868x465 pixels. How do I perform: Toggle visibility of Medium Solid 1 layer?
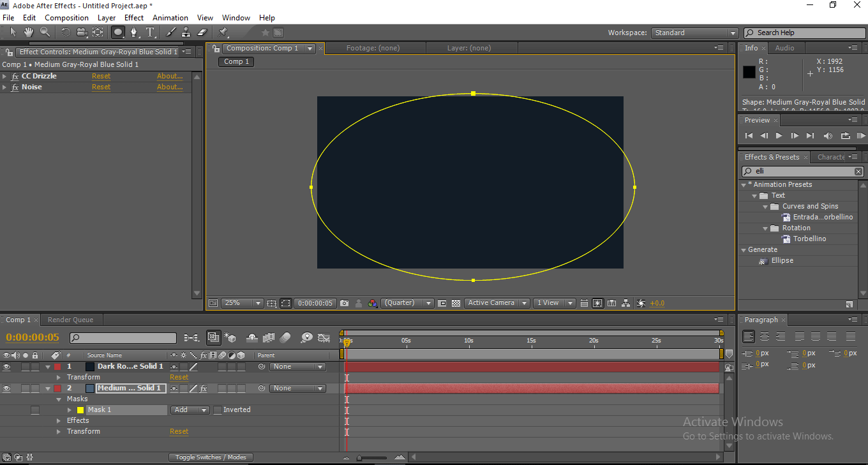click(6, 388)
